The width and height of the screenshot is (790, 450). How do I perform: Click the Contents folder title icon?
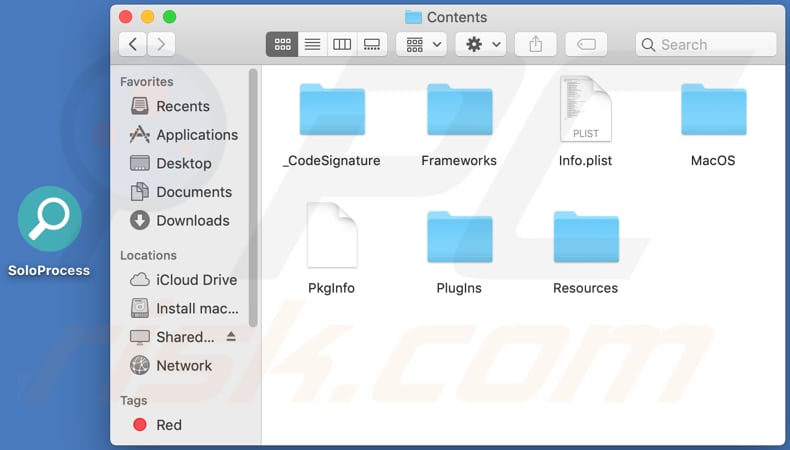tap(413, 17)
